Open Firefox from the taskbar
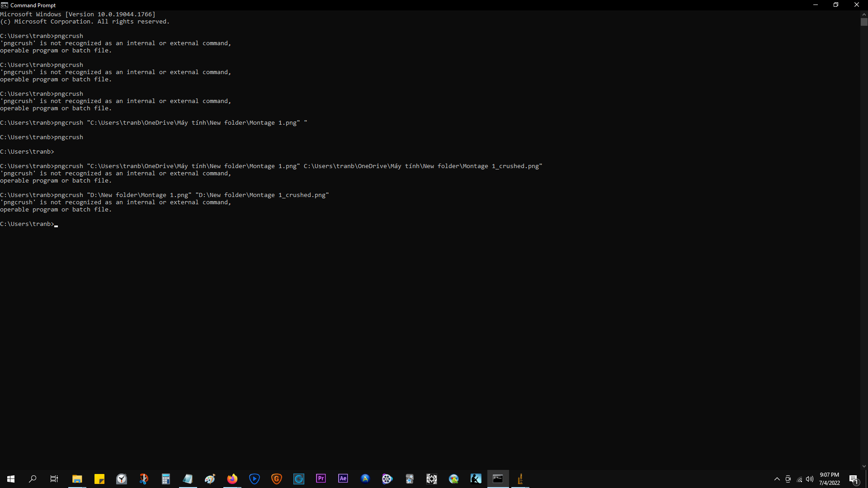The image size is (868, 488). pyautogui.click(x=232, y=479)
